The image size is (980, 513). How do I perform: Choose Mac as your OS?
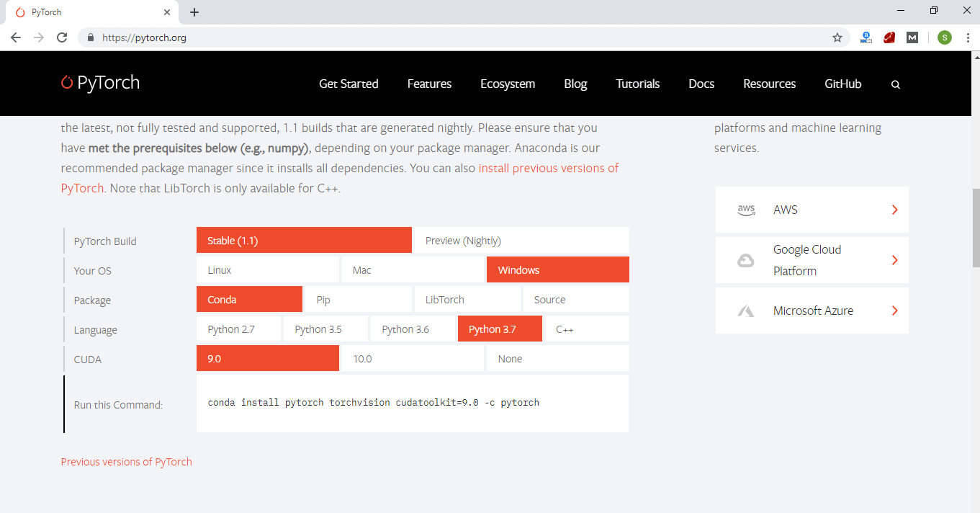pos(413,270)
